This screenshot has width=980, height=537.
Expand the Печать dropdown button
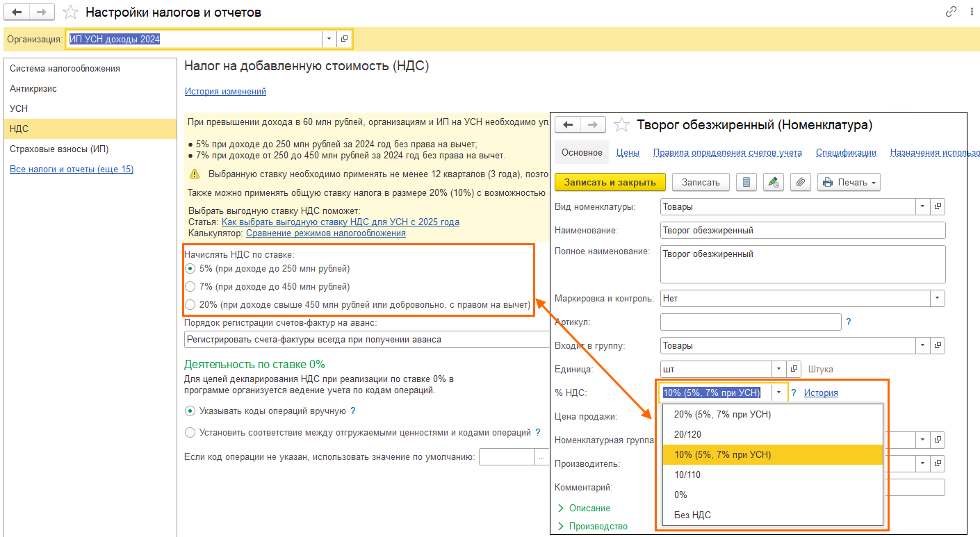tap(849, 182)
